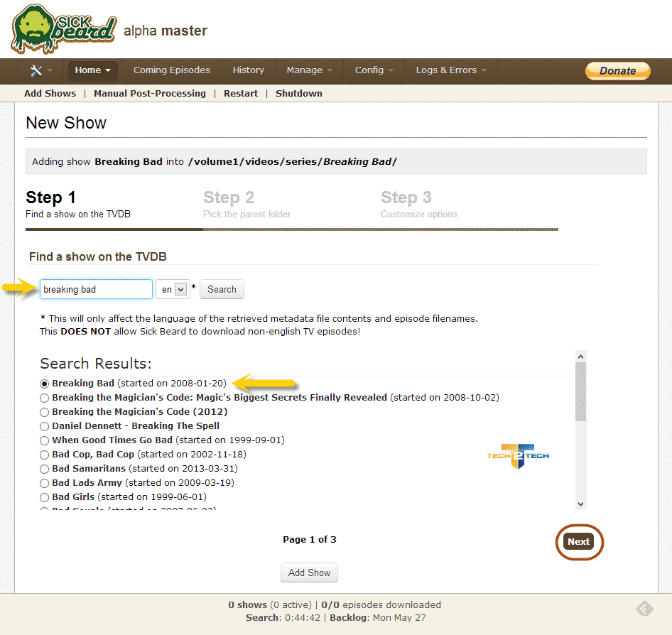Click the Sick Beard logo
Image resolution: width=672 pixels, height=635 pixels.
[64, 29]
